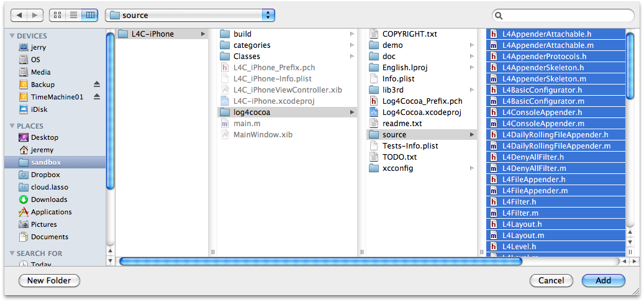Collapse the SEARCH FOR sidebar section

point(12,254)
